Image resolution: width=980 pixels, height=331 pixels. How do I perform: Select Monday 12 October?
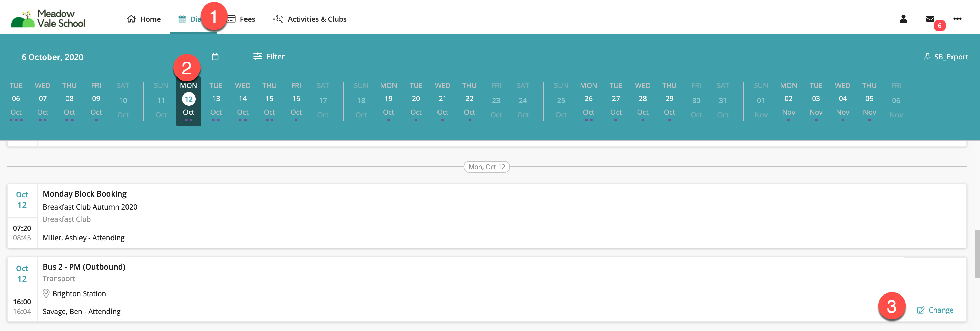coord(188,101)
